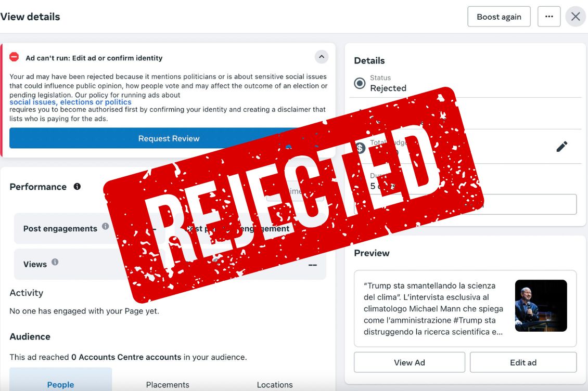Show info for Views metric
This screenshot has width=588, height=391.
(55, 262)
